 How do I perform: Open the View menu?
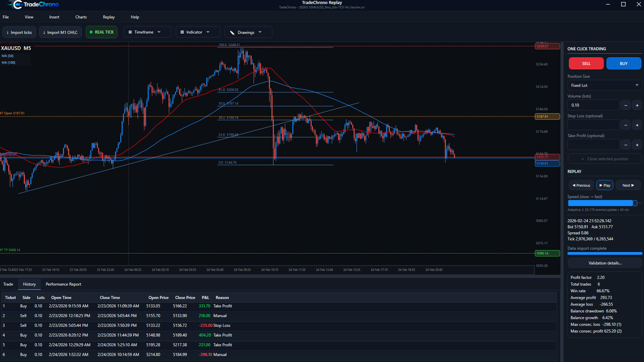click(x=29, y=17)
